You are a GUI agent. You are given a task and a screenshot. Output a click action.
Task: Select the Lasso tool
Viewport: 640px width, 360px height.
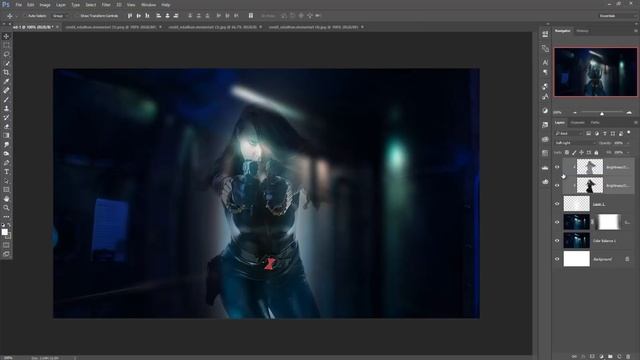coord(6,54)
